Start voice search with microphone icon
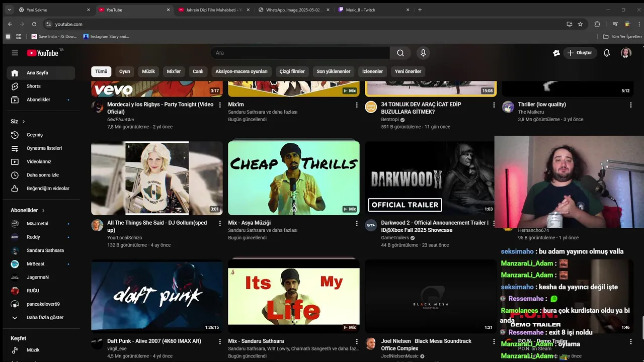 point(423,53)
